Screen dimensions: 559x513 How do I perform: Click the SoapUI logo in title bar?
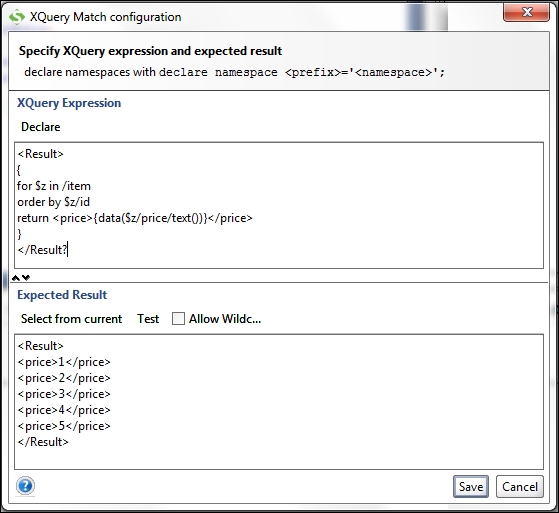17,17
